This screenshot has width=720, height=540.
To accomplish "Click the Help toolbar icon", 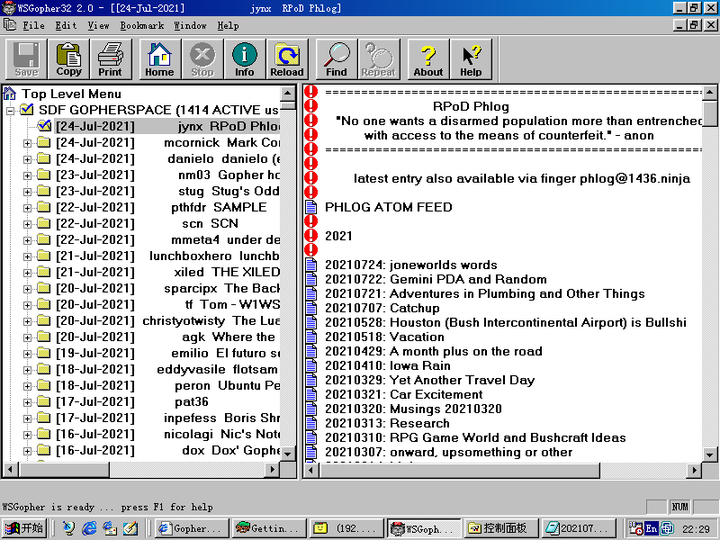I will tap(471, 59).
